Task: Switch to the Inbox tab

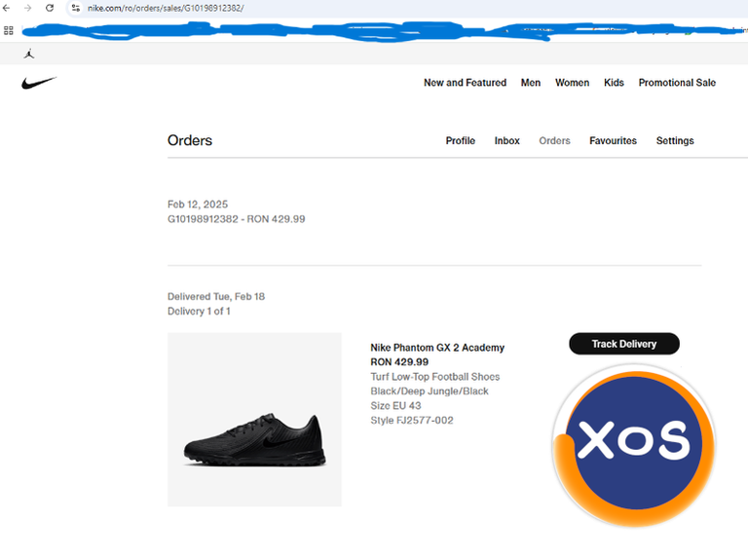Action: click(x=507, y=140)
